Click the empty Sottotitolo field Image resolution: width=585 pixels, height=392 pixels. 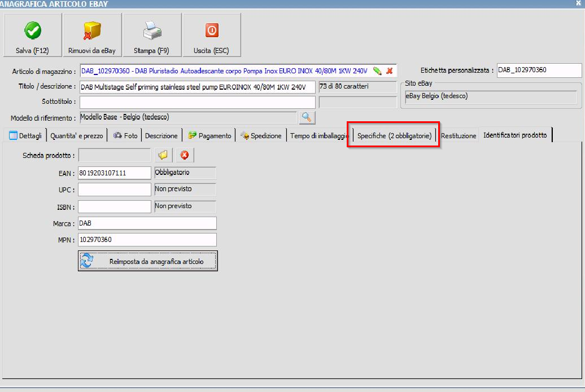pyautogui.click(x=198, y=102)
